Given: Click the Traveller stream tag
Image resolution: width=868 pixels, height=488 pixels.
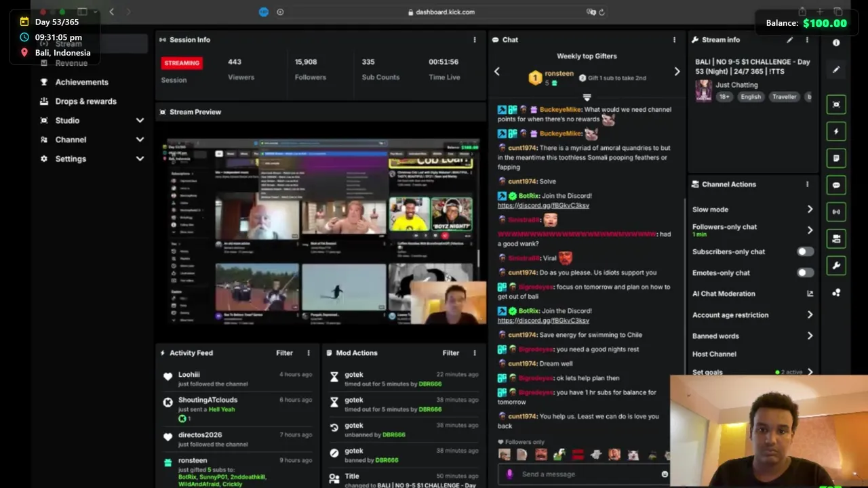Looking at the screenshot, I should click(784, 98).
